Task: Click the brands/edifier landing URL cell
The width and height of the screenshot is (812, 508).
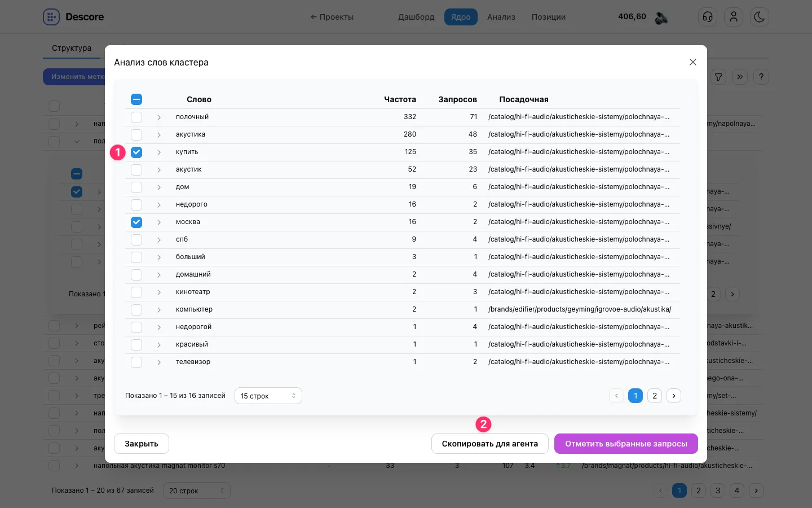Action: tap(580, 309)
